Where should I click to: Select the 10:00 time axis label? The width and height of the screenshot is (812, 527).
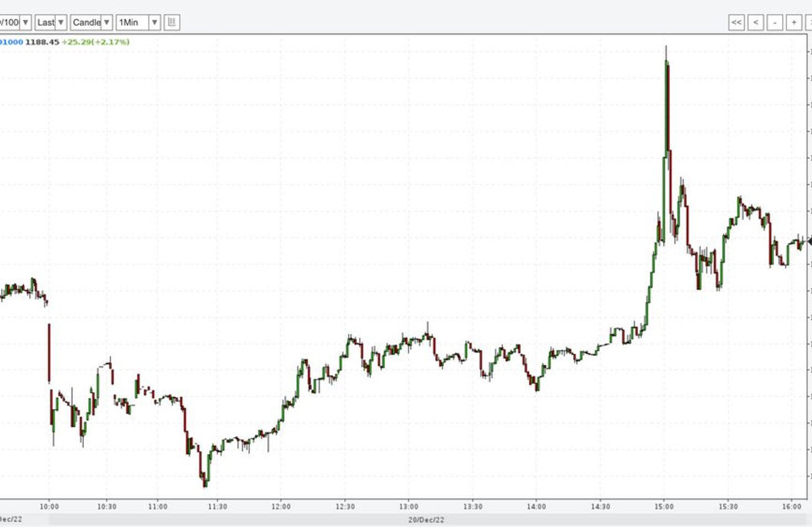coord(49,507)
